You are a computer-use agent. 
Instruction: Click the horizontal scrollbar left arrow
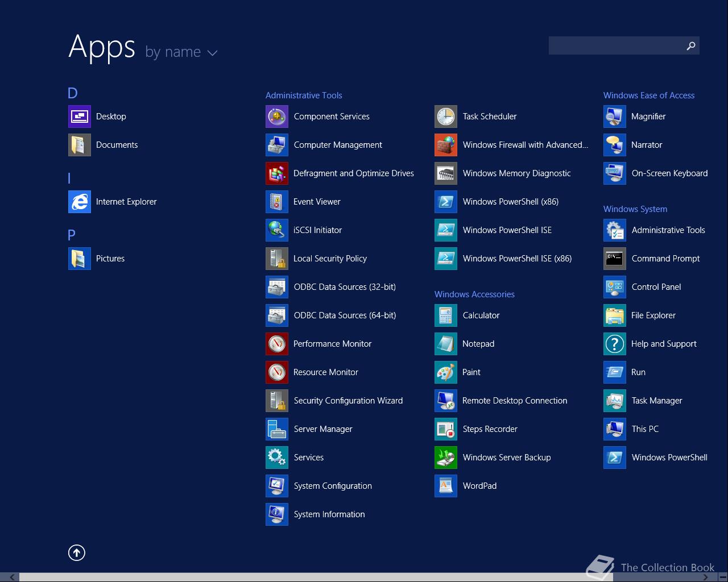11,577
